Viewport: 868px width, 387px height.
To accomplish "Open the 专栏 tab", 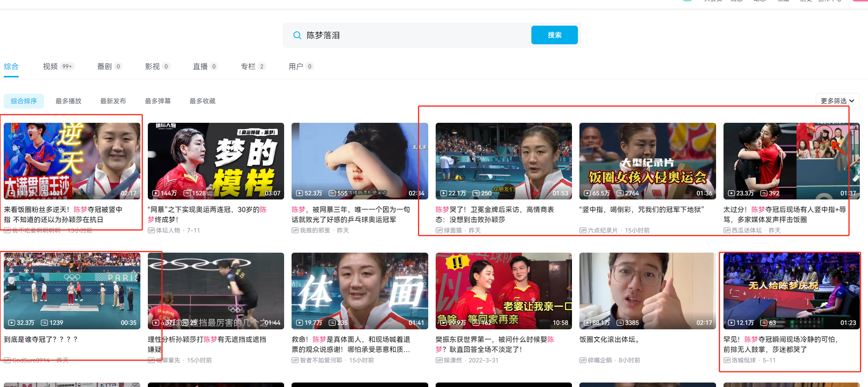I will (x=248, y=66).
